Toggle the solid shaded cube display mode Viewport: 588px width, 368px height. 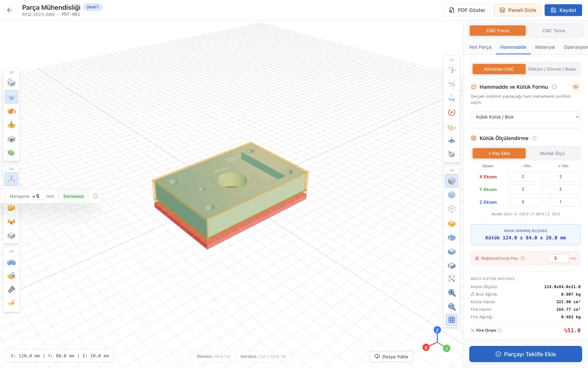click(452, 181)
